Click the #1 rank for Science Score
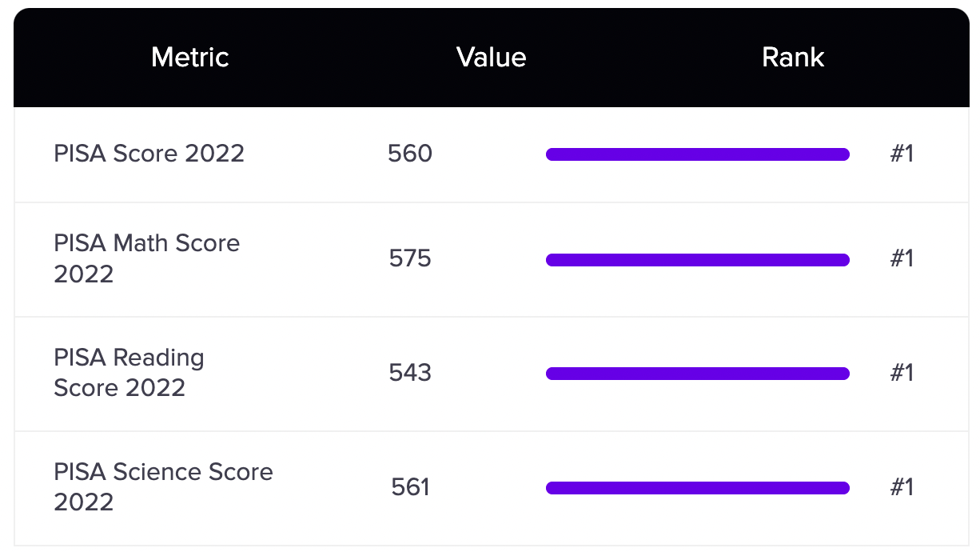The width and height of the screenshot is (980, 552). [x=902, y=487]
